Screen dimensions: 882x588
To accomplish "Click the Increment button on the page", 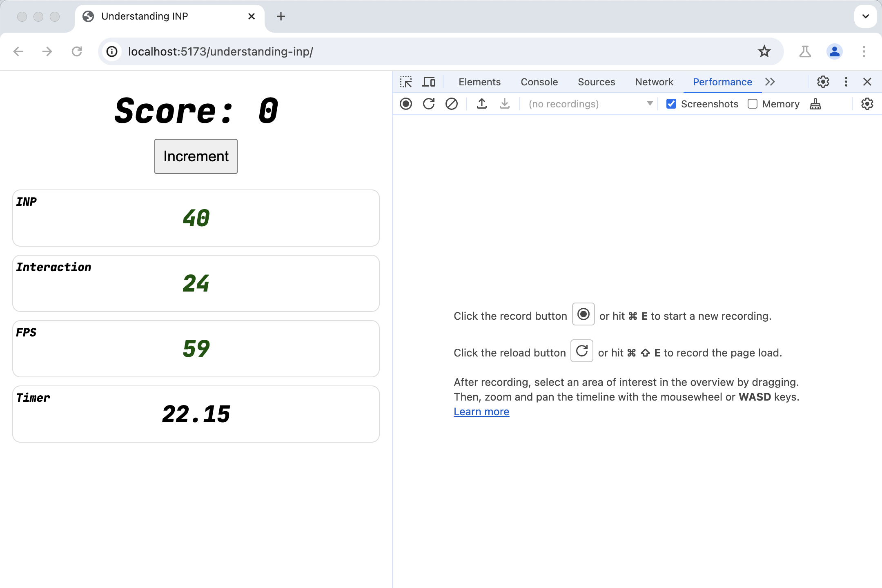I will [196, 156].
